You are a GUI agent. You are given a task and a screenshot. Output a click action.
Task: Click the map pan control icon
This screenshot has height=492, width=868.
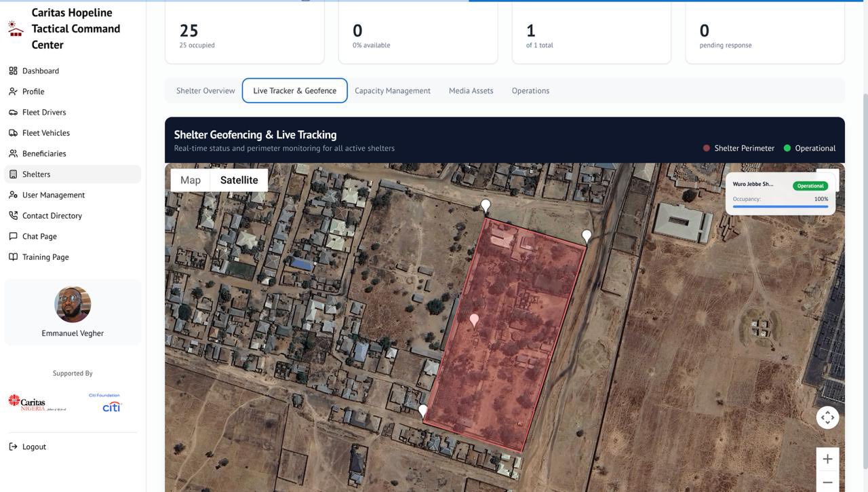[827, 417]
